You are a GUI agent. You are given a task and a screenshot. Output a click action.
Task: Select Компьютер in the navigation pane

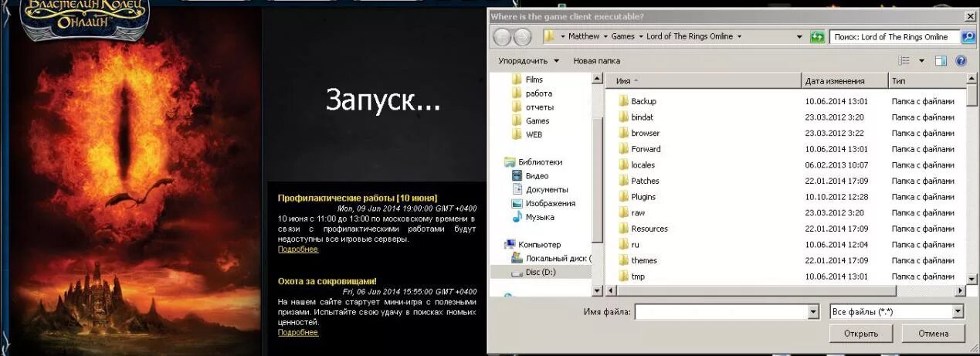click(x=532, y=245)
